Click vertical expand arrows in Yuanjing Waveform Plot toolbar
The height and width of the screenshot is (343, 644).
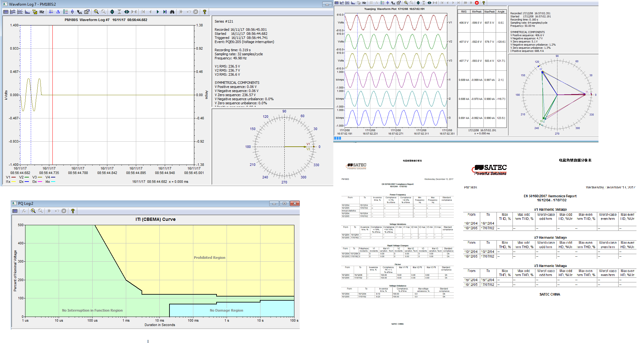click(418, 3)
